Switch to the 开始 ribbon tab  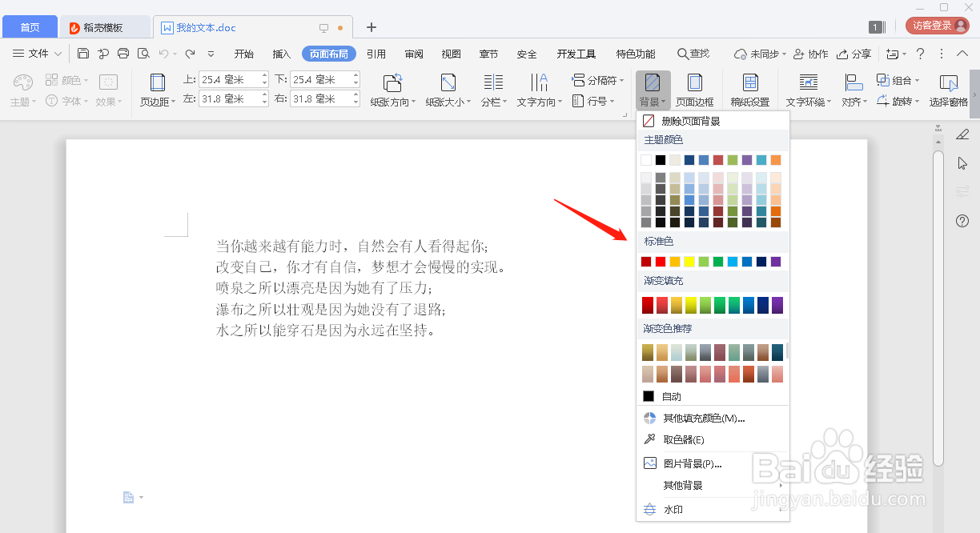pyautogui.click(x=244, y=54)
